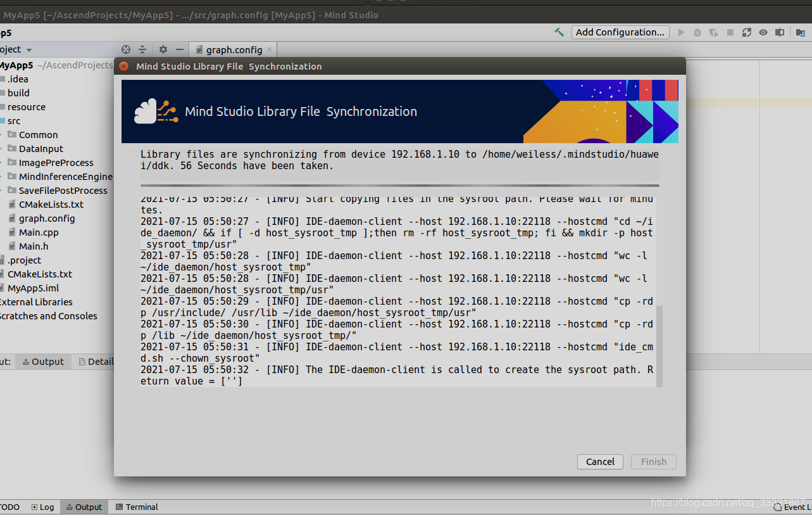Click the Run with Coverage icon
Screen dimensions: 812x515
(714, 32)
